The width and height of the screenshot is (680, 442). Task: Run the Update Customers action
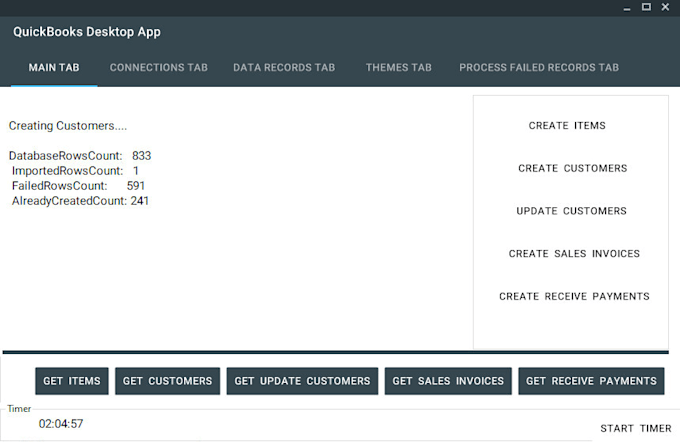pos(571,211)
